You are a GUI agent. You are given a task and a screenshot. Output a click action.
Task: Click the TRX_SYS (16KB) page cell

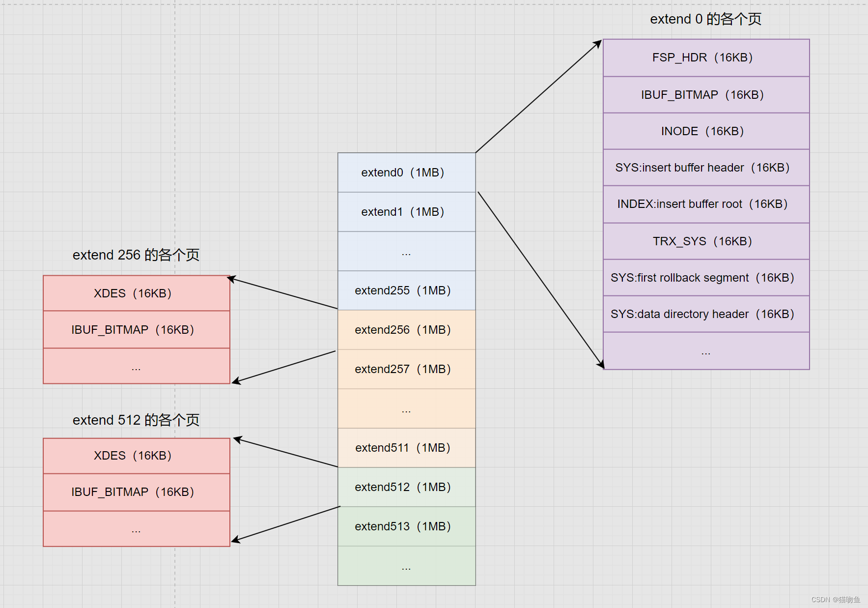(706, 241)
